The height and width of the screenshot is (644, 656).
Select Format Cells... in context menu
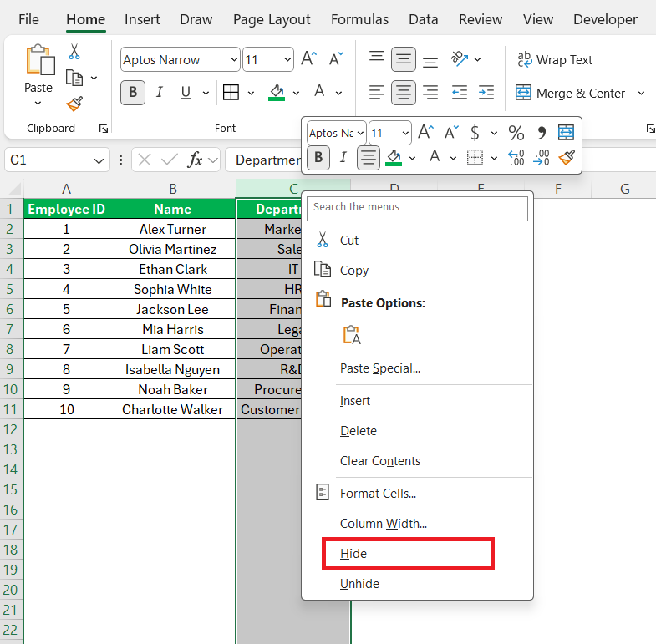pos(418,494)
